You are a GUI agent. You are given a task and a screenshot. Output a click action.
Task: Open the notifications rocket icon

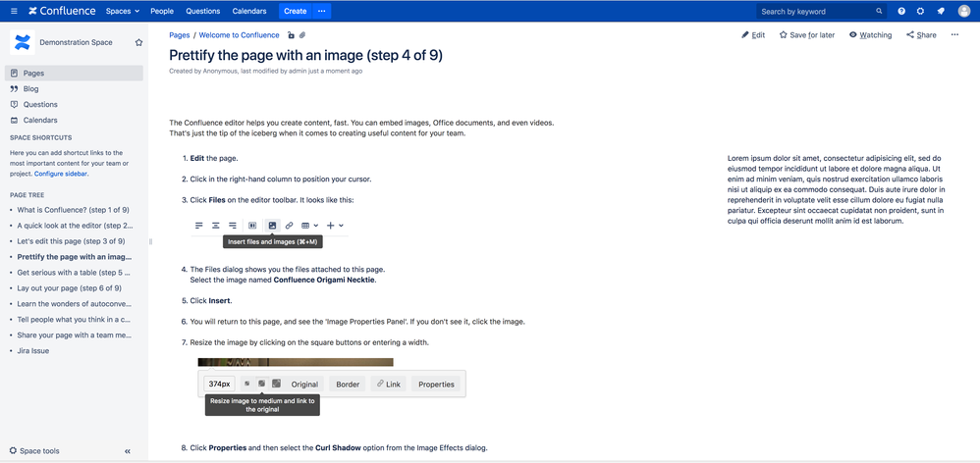point(941,11)
